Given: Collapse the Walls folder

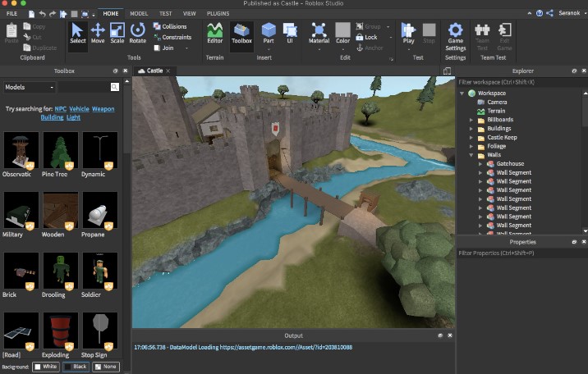Looking at the screenshot, I should (x=471, y=155).
